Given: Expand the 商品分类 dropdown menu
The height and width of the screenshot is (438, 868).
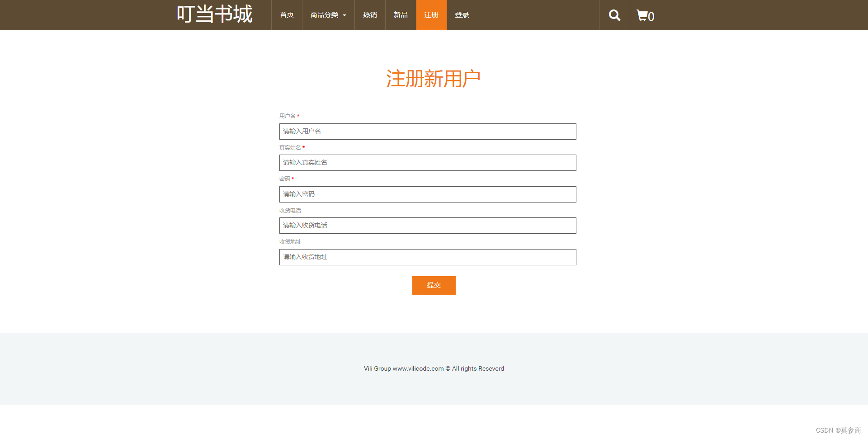Looking at the screenshot, I should [x=328, y=15].
